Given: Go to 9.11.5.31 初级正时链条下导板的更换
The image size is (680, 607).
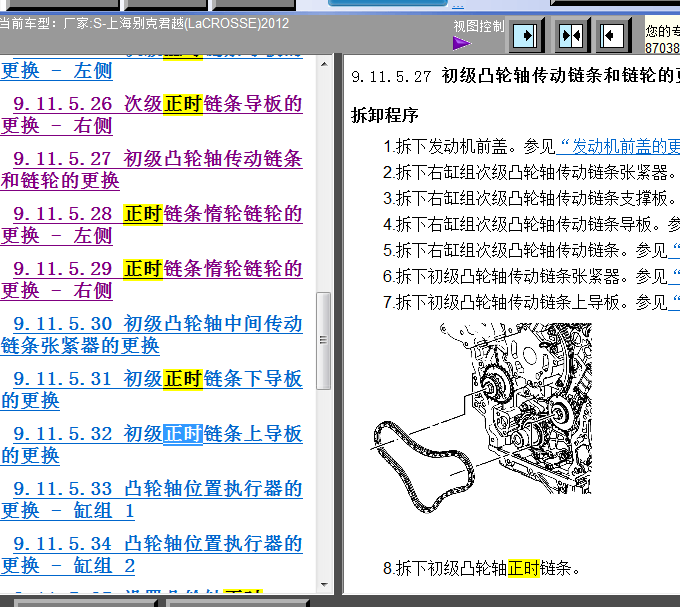Looking at the screenshot, I should 157,389.
